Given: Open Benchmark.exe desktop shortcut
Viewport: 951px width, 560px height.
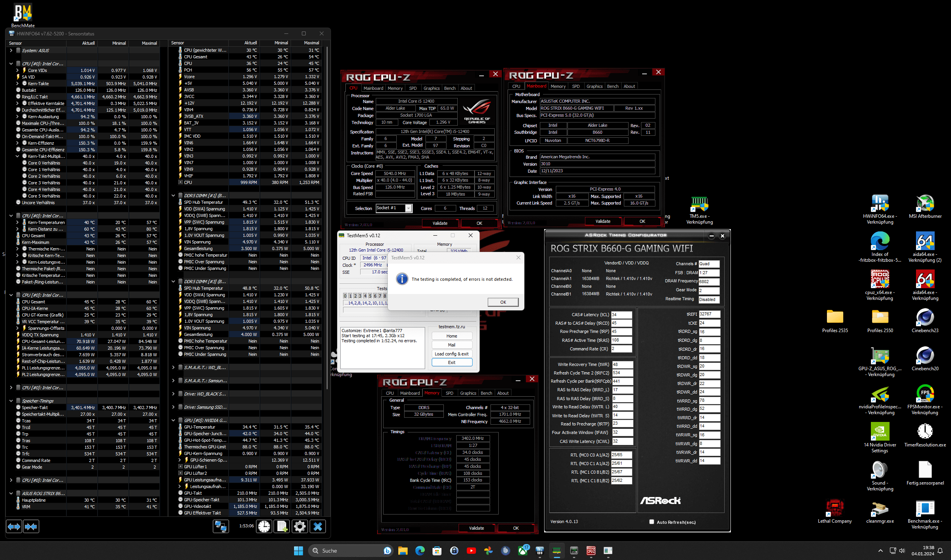Looking at the screenshot, I should tap(925, 514).
